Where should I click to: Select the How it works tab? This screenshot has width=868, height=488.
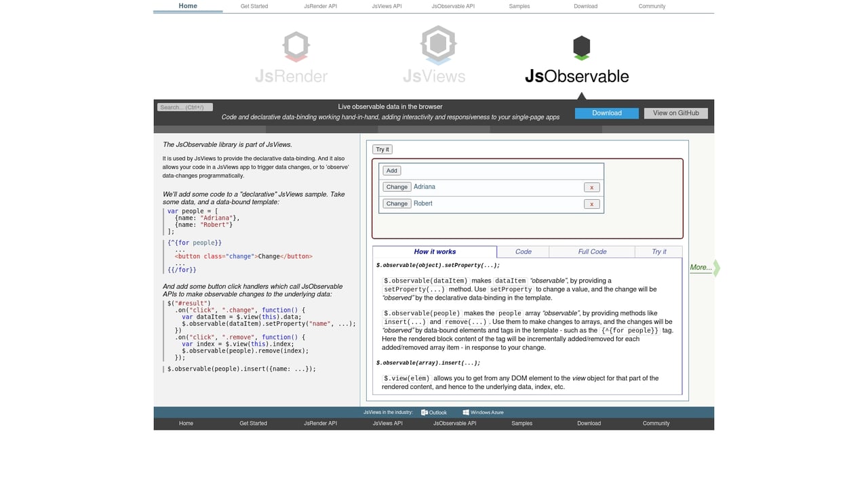pos(435,251)
